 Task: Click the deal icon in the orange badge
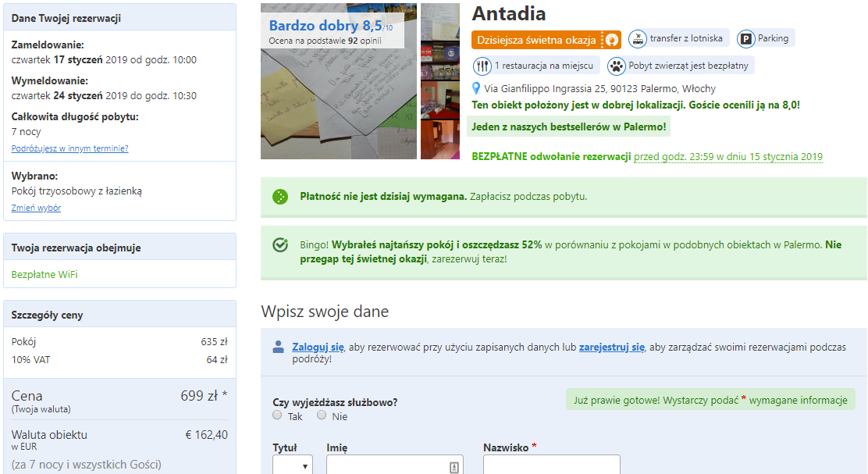(611, 40)
